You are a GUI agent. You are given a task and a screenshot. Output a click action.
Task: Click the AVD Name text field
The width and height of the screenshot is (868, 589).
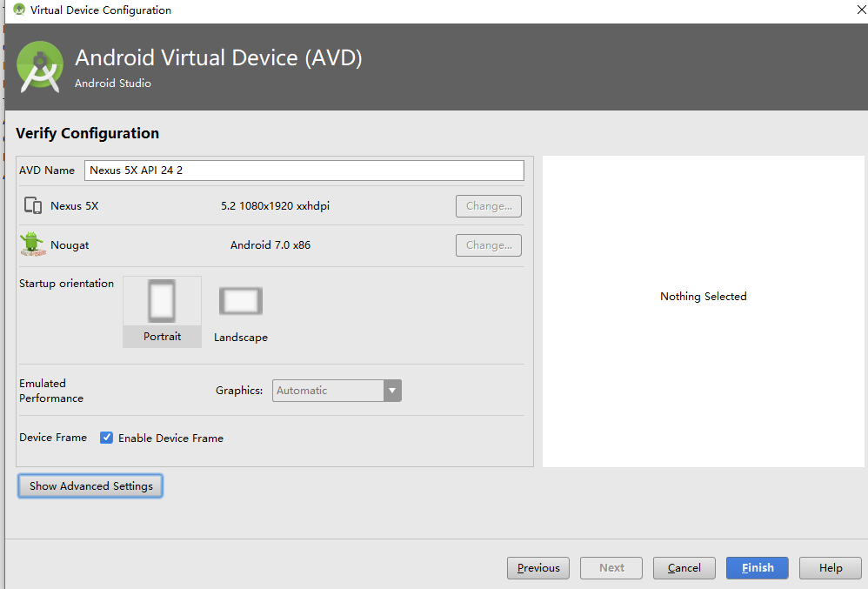(304, 171)
